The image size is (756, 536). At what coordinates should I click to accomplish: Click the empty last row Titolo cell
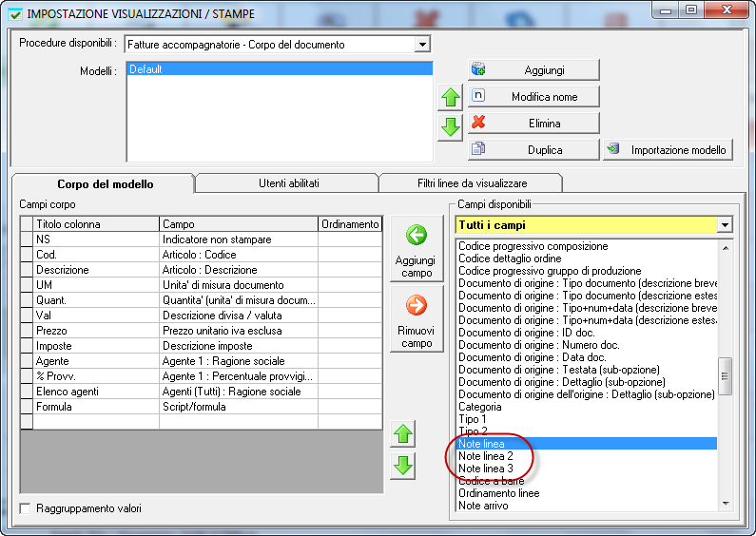[x=96, y=422]
